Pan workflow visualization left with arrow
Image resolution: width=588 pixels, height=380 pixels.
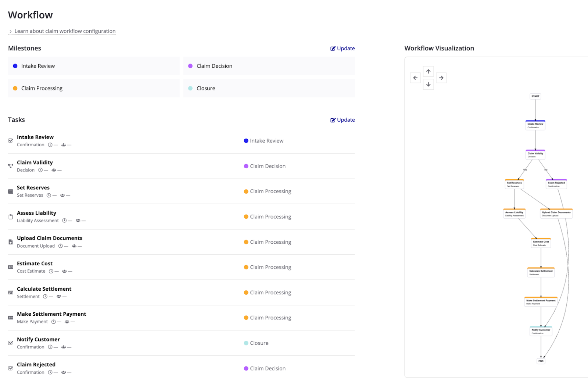click(415, 78)
